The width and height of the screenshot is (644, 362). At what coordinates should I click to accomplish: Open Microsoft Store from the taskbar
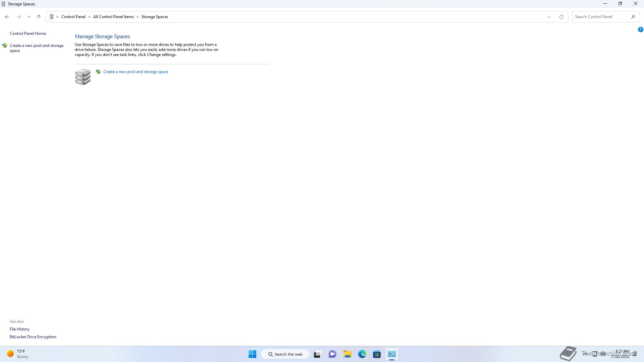pos(377,354)
